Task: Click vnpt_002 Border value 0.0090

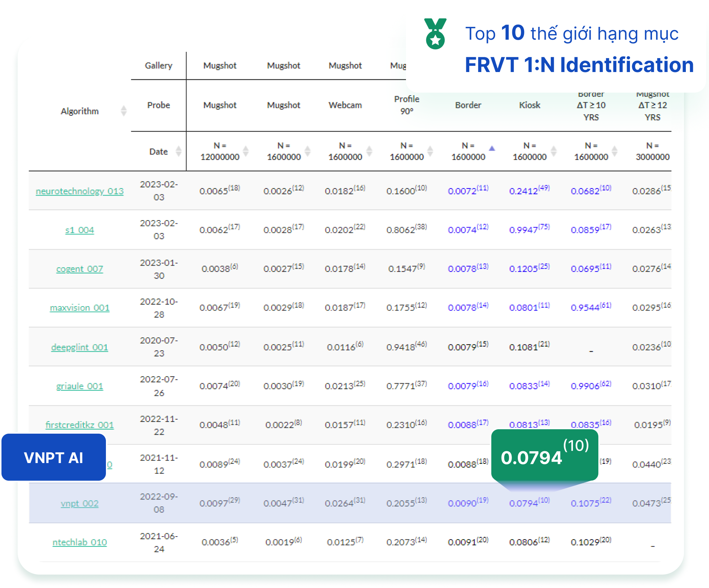Action: pyautogui.click(x=468, y=503)
